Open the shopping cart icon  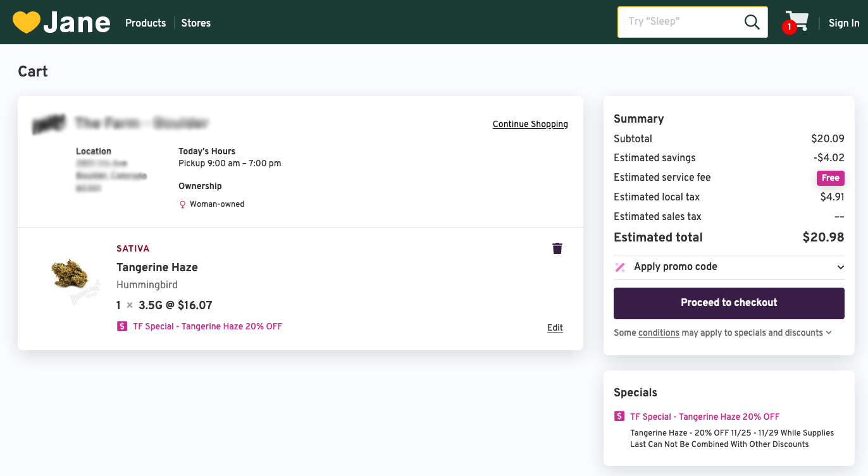click(x=797, y=21)
